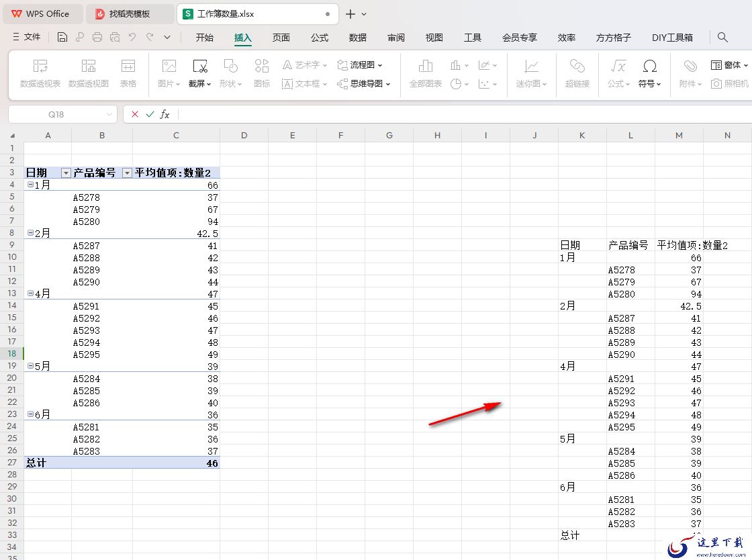
Task: Click the 超链接 hyperlink icon
Action: coord(577,73)
